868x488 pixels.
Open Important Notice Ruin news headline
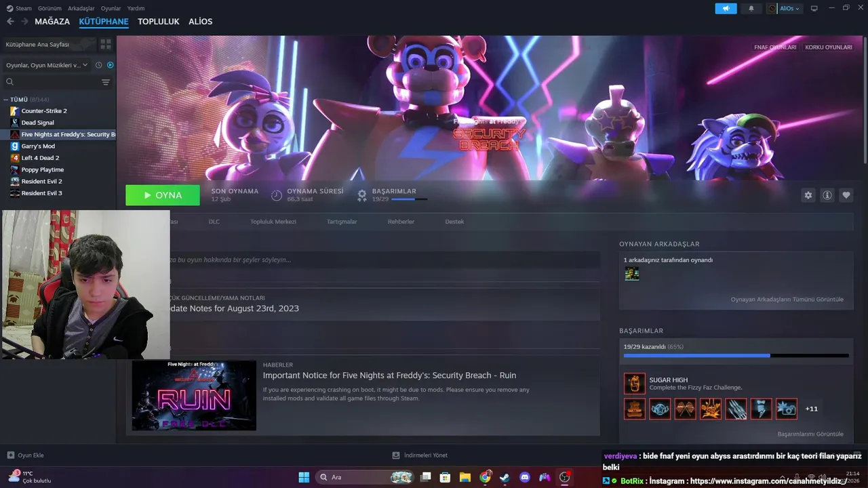(389, 375)
